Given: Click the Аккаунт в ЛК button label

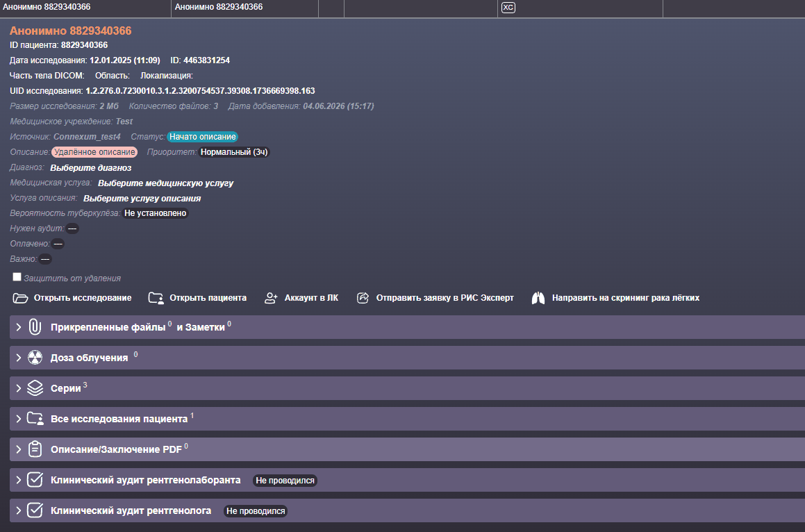Looking at the screenshot, I should point(312,298).
